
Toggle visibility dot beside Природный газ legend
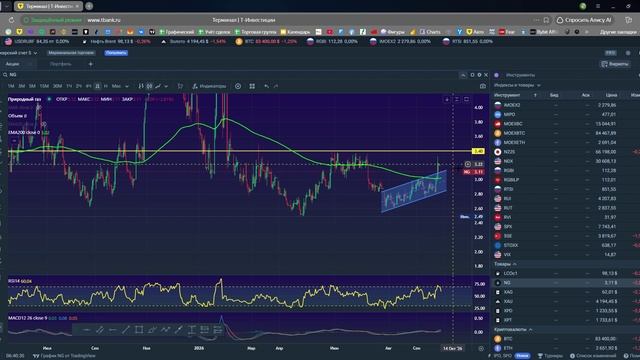pyautogui.click(x=49, y=99)
